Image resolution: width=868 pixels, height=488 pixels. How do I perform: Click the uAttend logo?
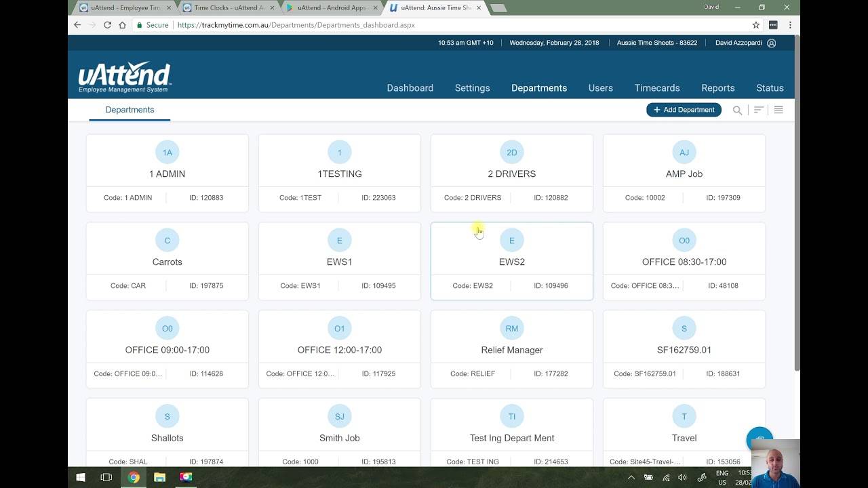pos(124,77)
